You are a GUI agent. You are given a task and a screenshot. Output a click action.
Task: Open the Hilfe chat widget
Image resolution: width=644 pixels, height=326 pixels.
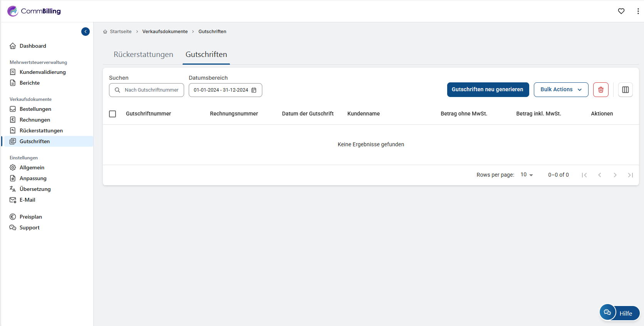point(619,313)
